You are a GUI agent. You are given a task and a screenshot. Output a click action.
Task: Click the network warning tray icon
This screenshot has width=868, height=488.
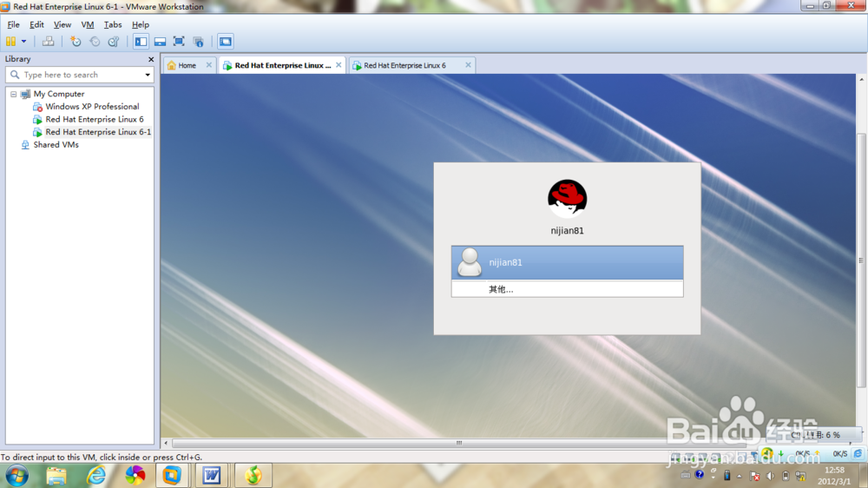(800, 476)
